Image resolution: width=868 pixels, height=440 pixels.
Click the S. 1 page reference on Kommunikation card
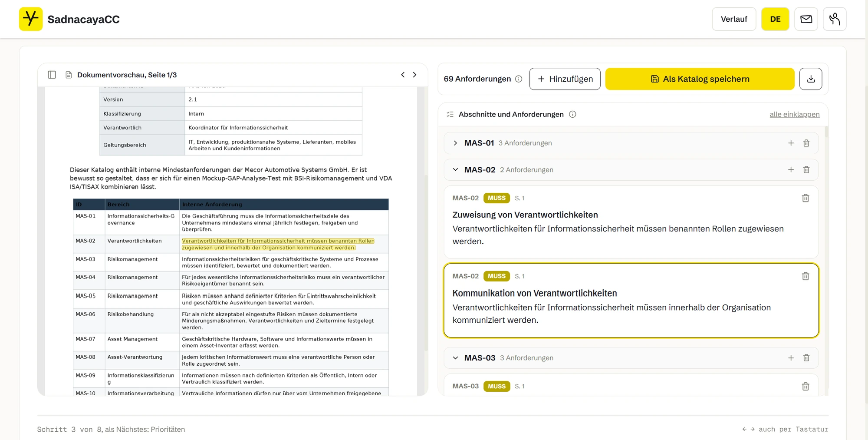pyautogui.click(x=519, y=276)
